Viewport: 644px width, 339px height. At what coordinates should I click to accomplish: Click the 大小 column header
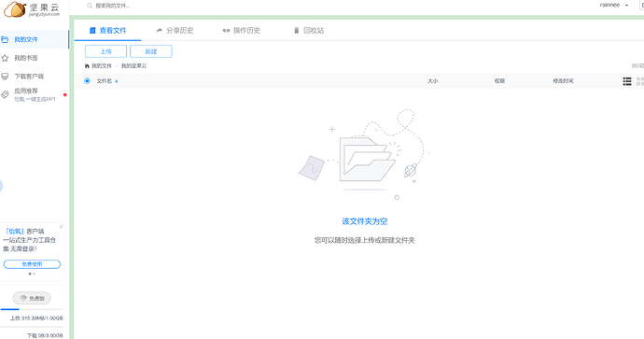coord(432,81)
